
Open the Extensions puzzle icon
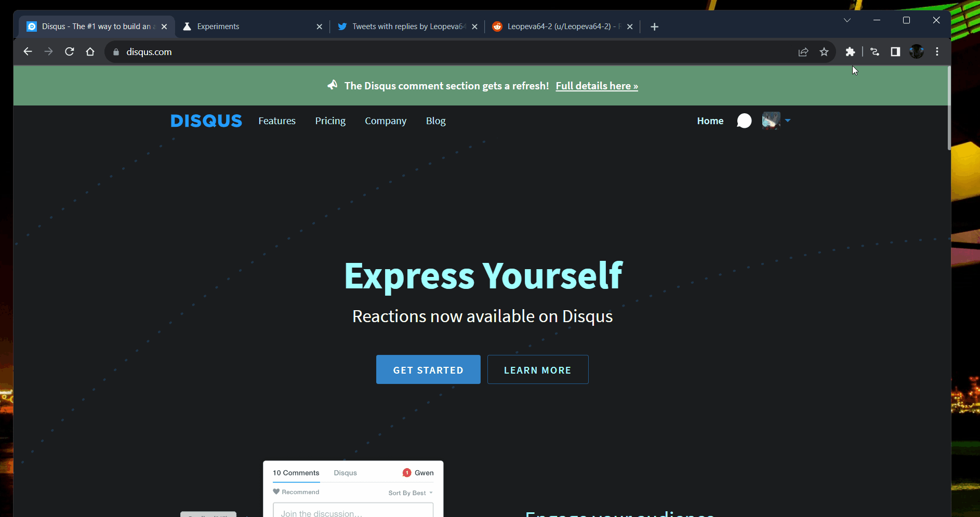click(850, 51)
